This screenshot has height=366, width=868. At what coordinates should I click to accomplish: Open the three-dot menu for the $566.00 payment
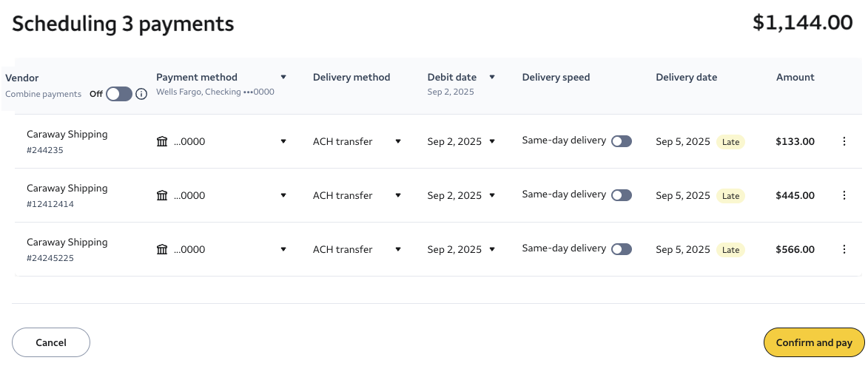point(844,249)
